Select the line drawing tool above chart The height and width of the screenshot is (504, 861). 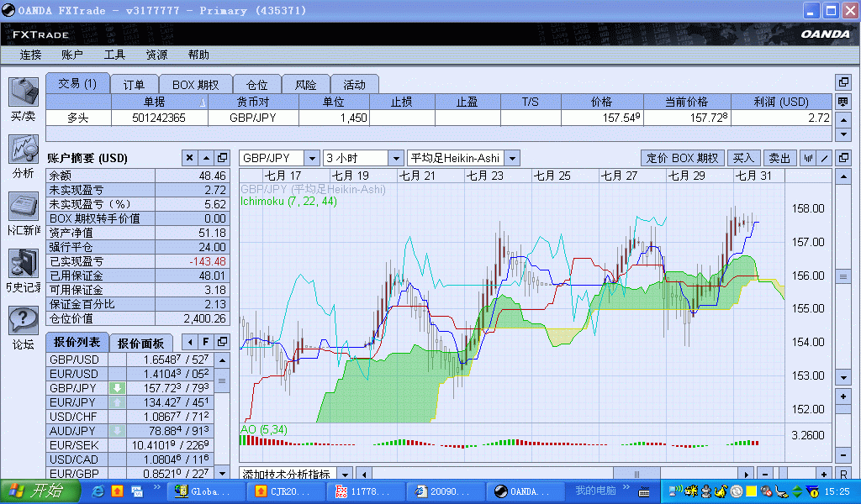coord(824,158)
